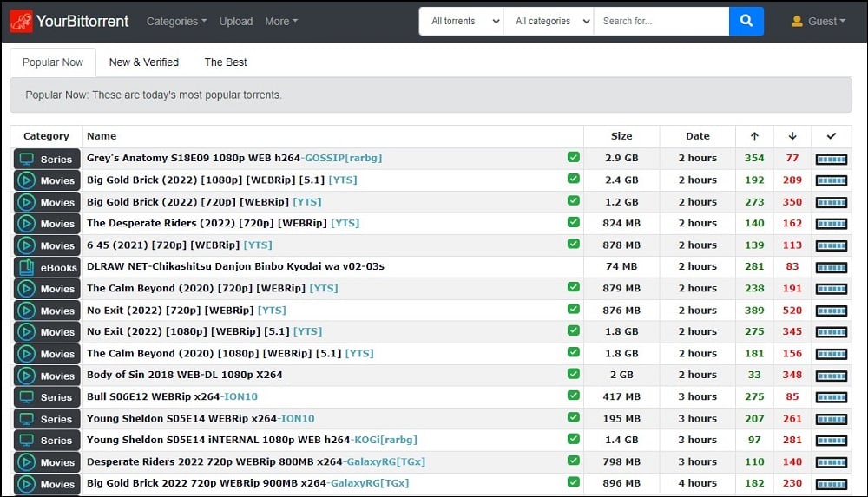The image size is (868, 497).
Task: Click '4 hours' date in last row
Action: 698,483
